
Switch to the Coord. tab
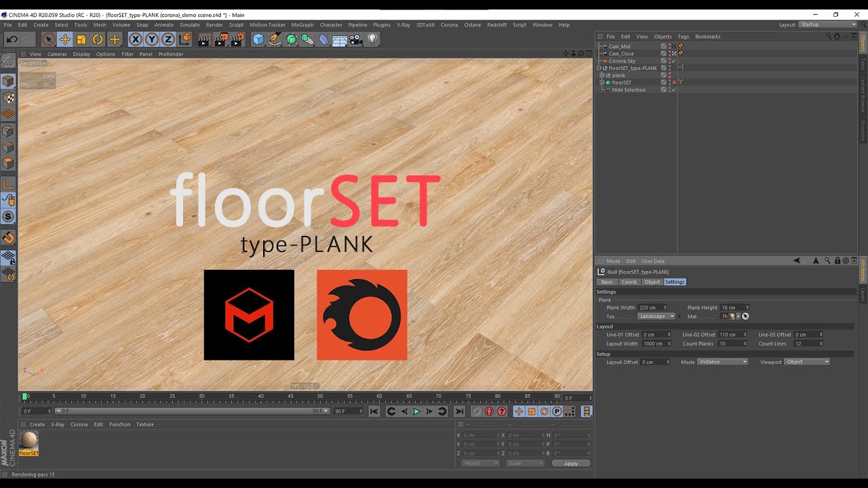click(629, 282)
